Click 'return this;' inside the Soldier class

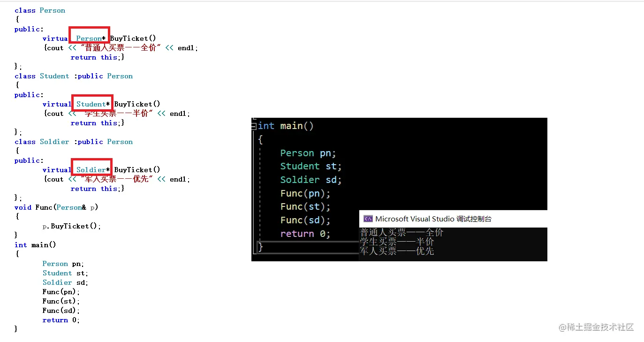98,189
